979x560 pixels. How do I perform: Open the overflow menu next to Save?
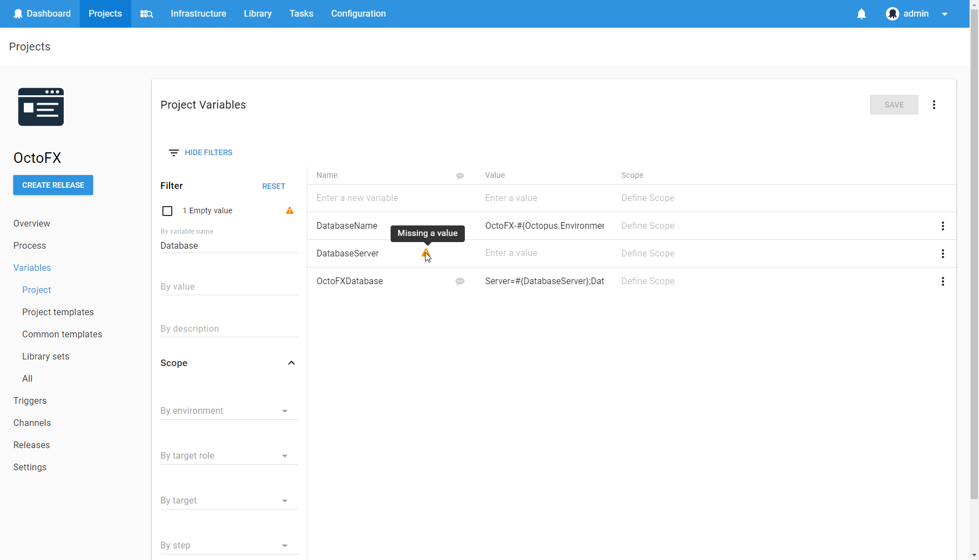point(934,105)
